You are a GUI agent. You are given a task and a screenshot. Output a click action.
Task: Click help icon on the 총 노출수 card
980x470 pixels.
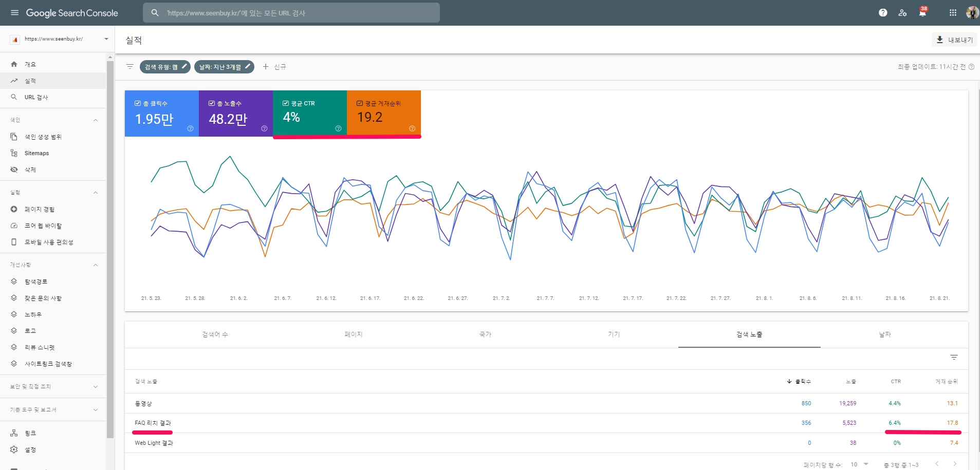click(264, 128)
